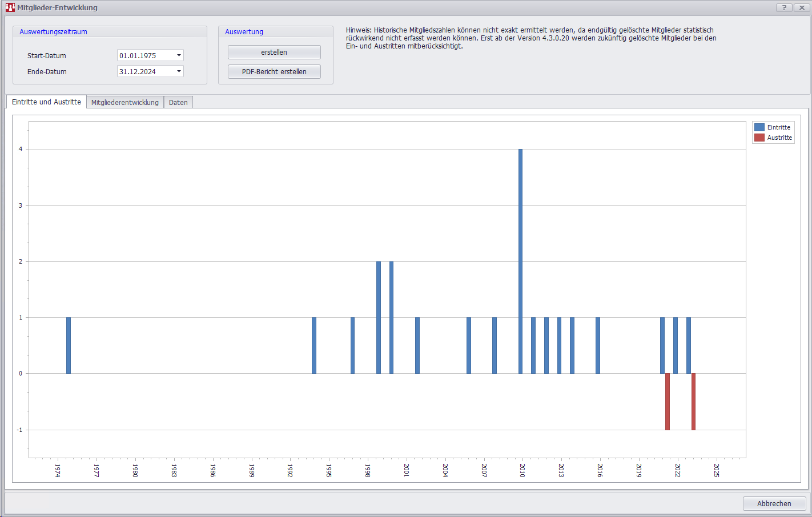
Task: Click the question mark help button
Action: pyautogui.click(x=784, y=7)
